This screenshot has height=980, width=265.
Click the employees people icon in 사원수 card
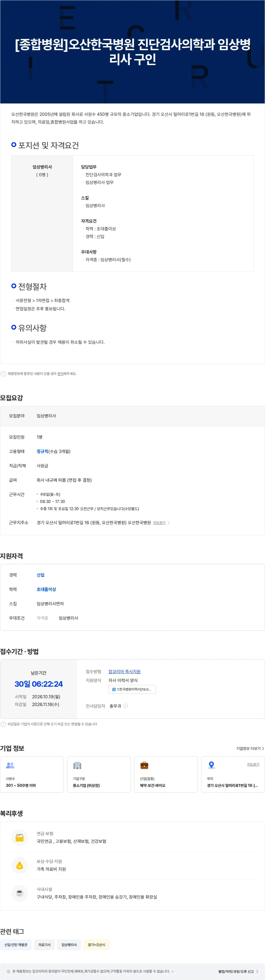pos(10,765)
